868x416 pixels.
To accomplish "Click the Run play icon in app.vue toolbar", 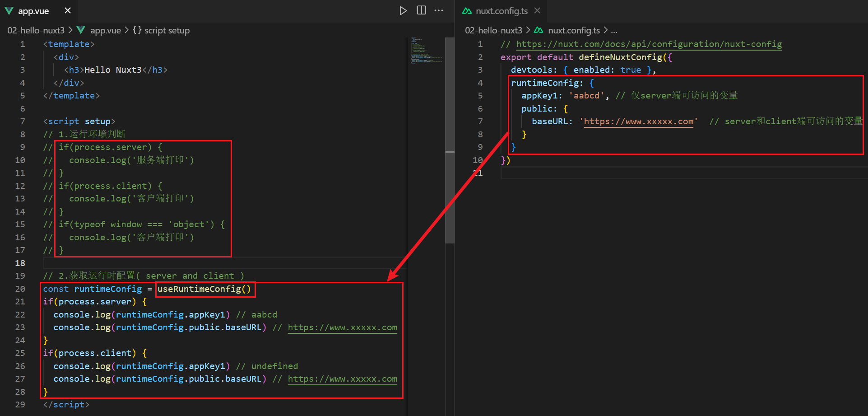I will (403, 10).
